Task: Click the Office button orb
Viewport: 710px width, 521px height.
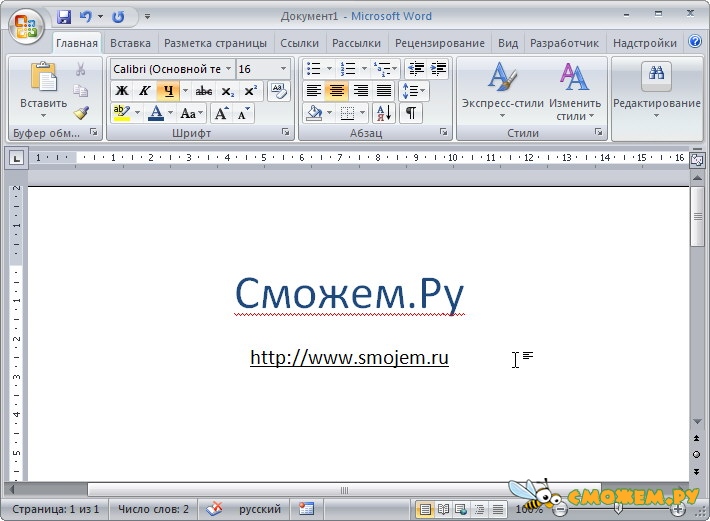Action: [25, 26]
